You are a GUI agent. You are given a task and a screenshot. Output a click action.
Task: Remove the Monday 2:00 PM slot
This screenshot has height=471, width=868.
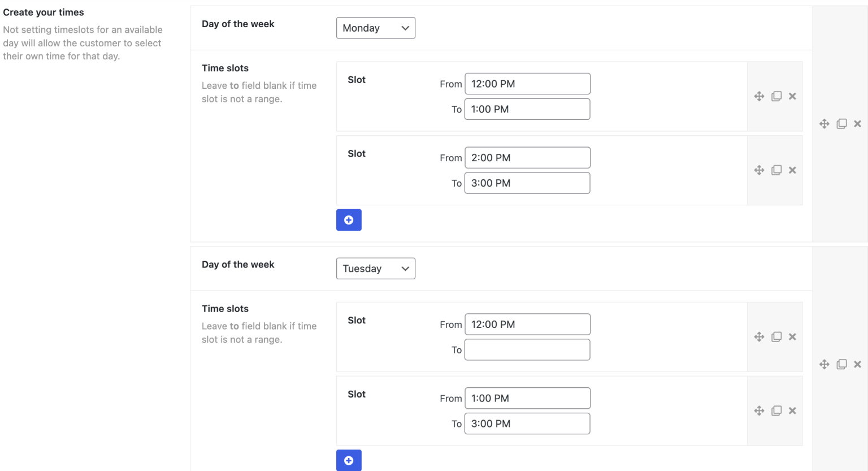coord(792,170)
